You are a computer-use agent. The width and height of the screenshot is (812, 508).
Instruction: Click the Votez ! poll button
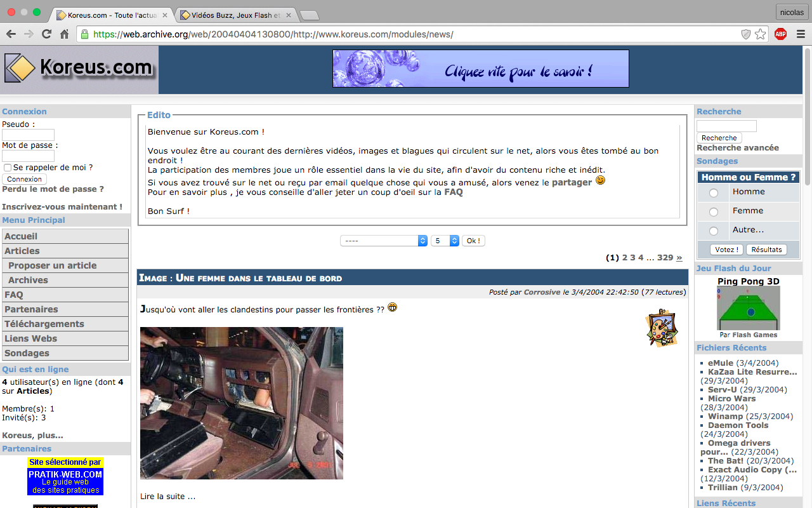726,250
